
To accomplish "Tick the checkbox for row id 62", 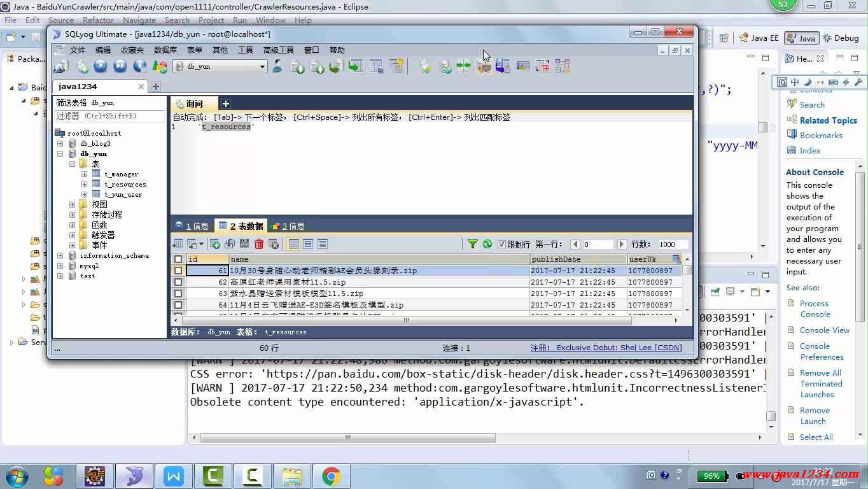I will click(178, 282).
